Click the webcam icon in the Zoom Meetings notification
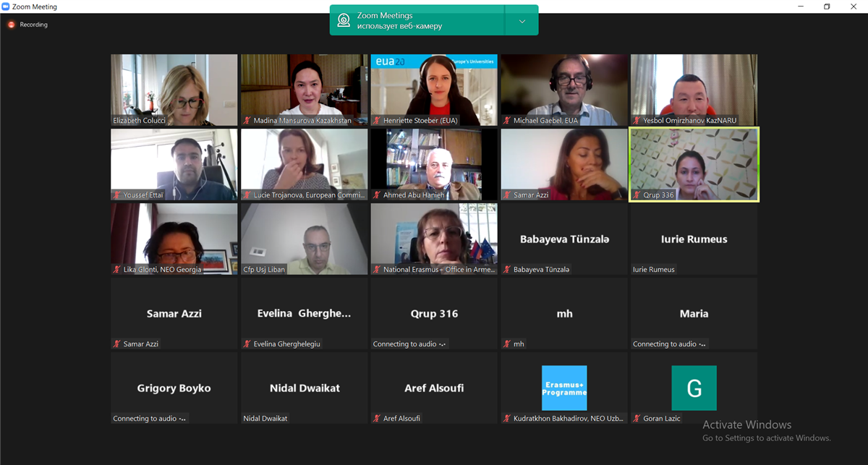 [x=344, y=20]
